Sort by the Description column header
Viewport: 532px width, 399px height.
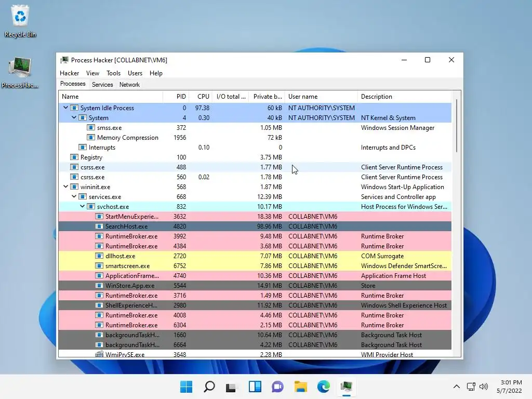point(404,97)
